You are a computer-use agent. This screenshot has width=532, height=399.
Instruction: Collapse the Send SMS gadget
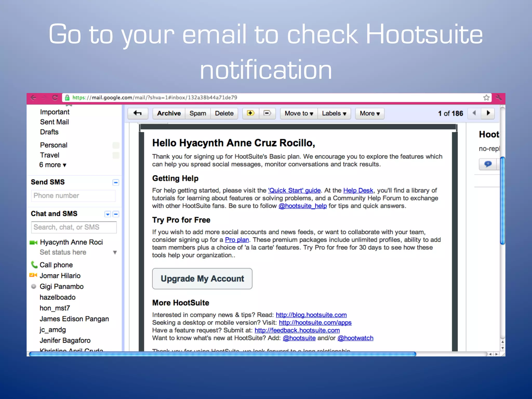click(116, 182)
